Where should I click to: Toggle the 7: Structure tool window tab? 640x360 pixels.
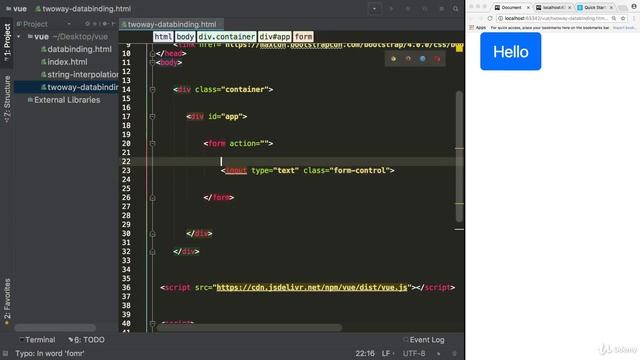[7, 99]
